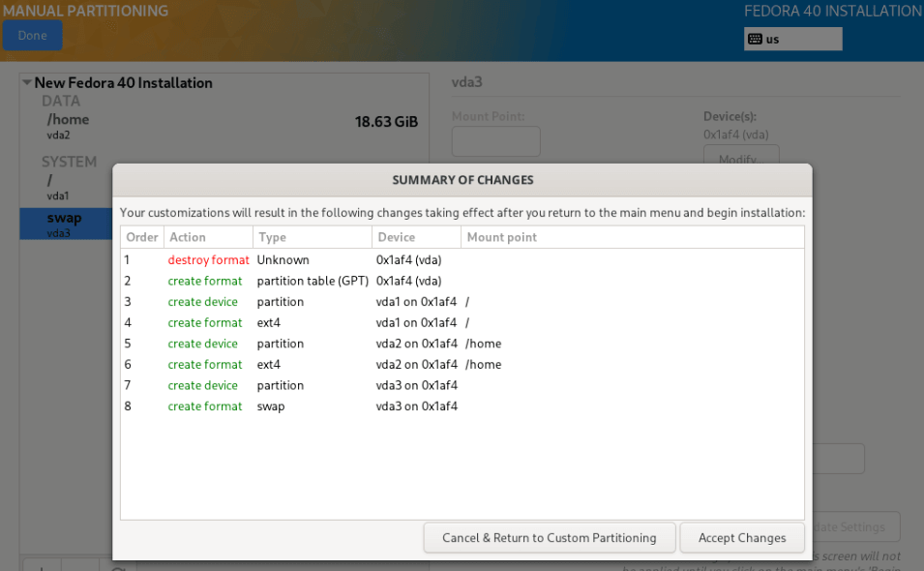Click the Mount Point input field
924x571 pixels.
pyautogui.click(x=496, y=141)
